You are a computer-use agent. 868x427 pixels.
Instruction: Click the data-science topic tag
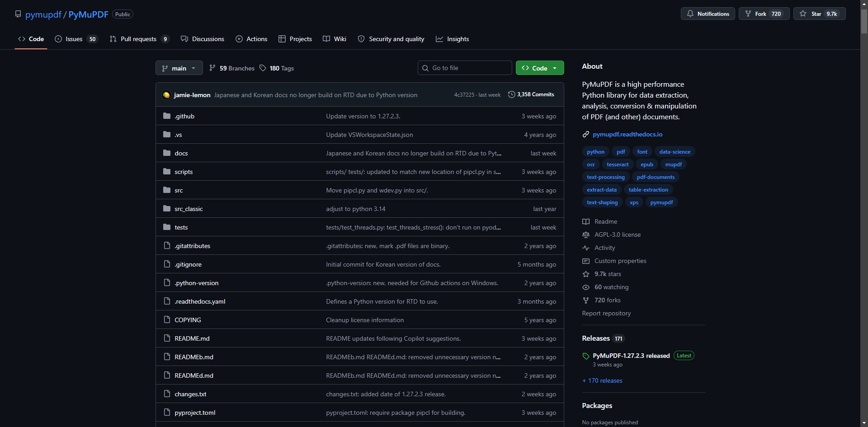click(x=675, y=152)
